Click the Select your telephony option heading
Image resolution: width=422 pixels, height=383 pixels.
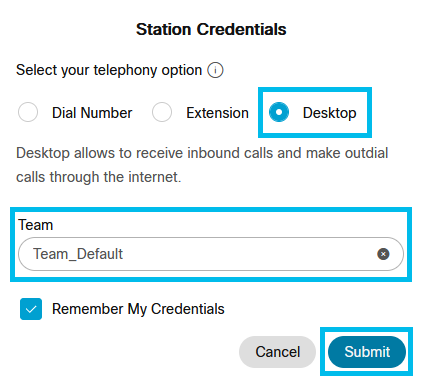coord(109,70)
